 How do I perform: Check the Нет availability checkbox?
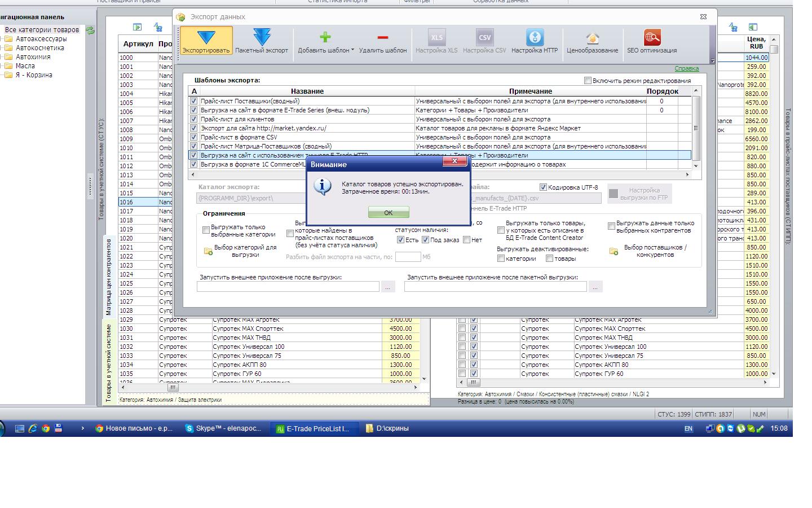466,240
